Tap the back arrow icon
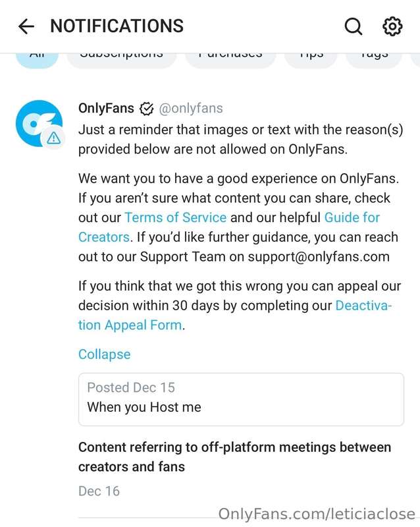The height and width of the screenshot is (527, 420). pos(26,26)
